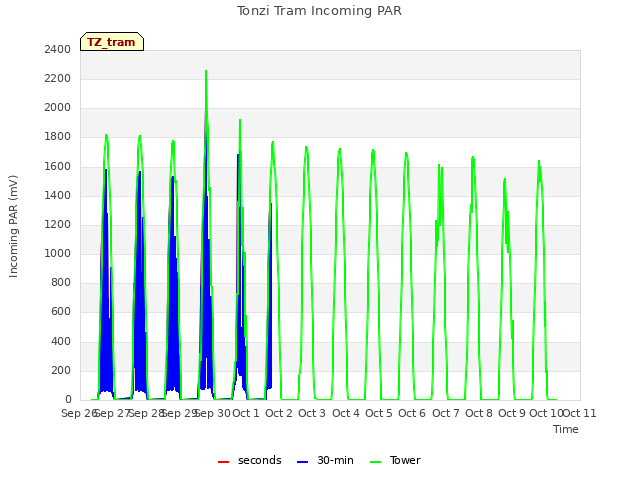
Task: Click the 0 y-axis tick label
Action: tap(68, 399)
